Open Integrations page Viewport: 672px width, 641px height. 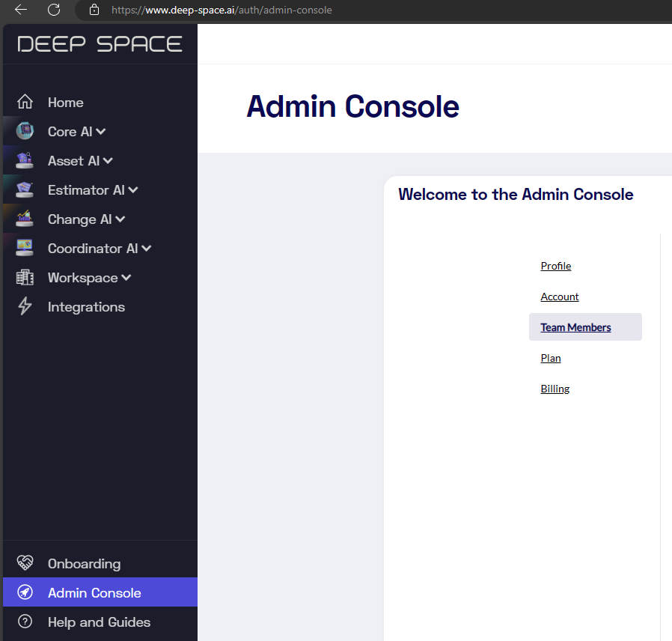(x=86, y=307)
